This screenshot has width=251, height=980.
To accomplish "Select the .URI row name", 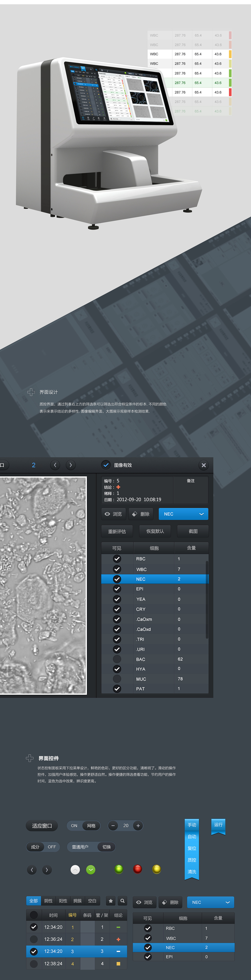I will [x=140, y=649].
